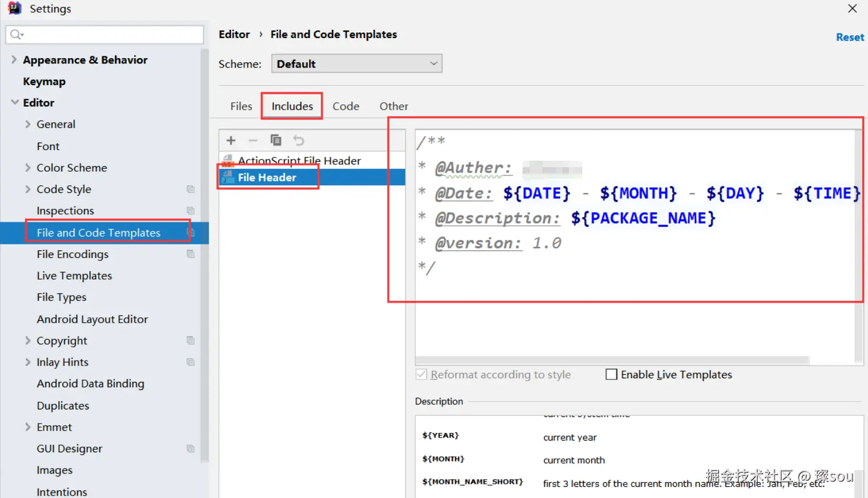868x498 pixels.
Task: Click ${MONTH_NAME_SHORT} variable in Description panel
Action: [x=473, y=482]
